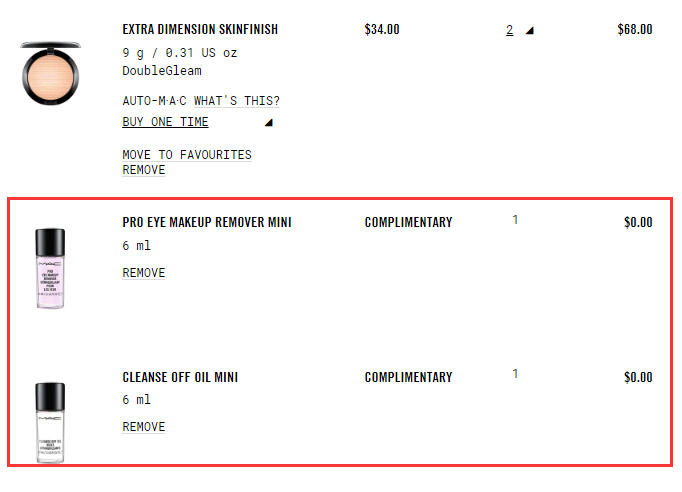The image size is (682, 492).
Task: Open the Extra Dimension Skinfinish product title
Action: (200, 30)
